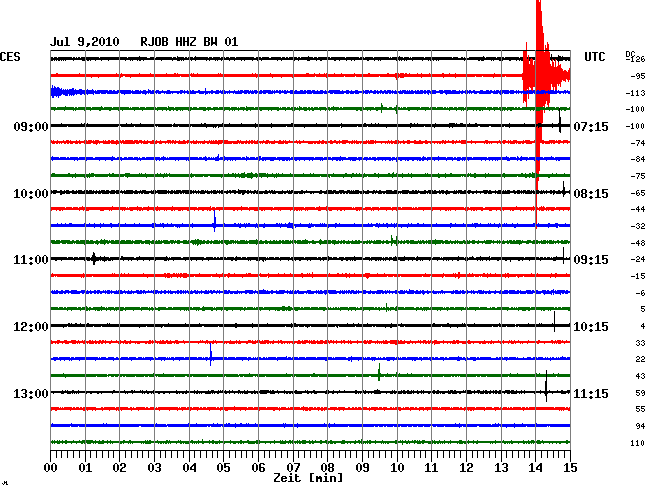The height and width of the screenshot is (494, 650).
Task: Click the DC offset value -95
Action: 638,76
